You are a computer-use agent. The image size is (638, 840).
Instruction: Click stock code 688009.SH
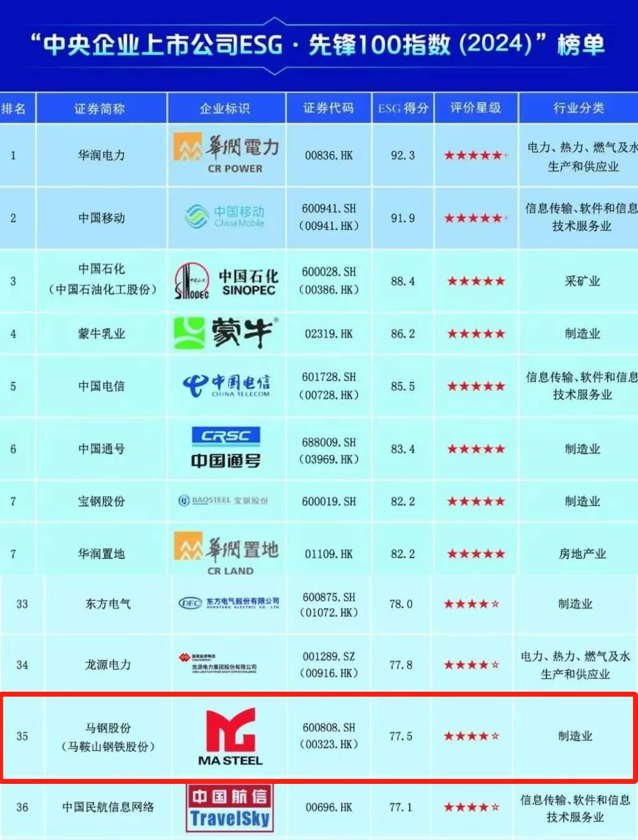tap(329, 442)
